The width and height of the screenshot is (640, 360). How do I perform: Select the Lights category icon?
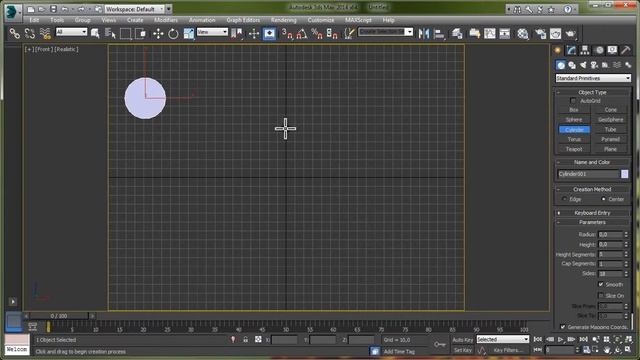(583, 65)
